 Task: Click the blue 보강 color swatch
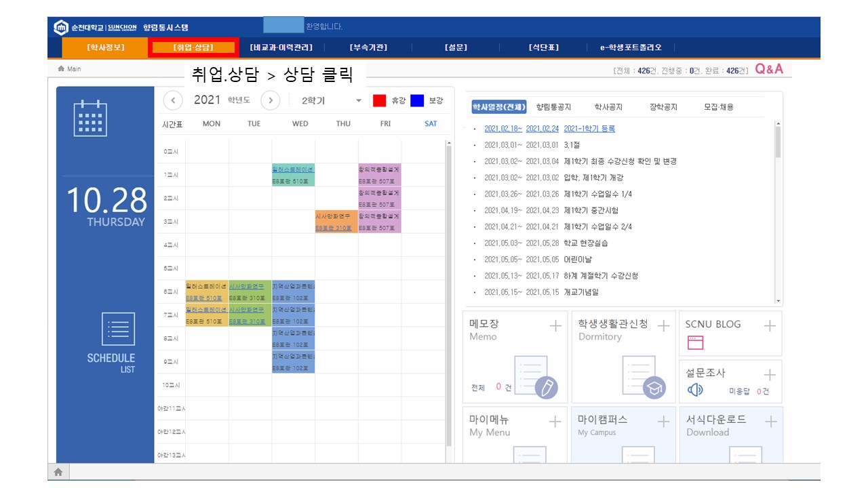coord(417,100)
